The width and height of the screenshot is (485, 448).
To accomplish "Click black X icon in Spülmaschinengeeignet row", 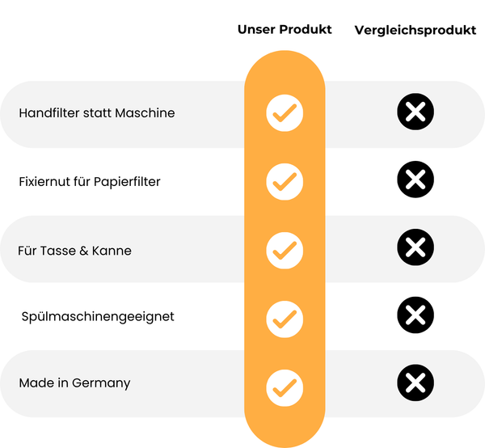I will click(x=415, y=314).
